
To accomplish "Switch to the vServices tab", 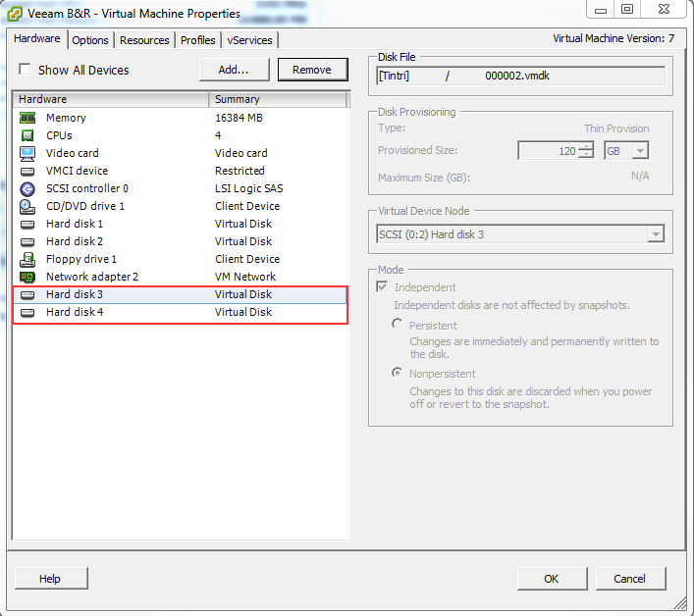I will [x=249, y=40].
